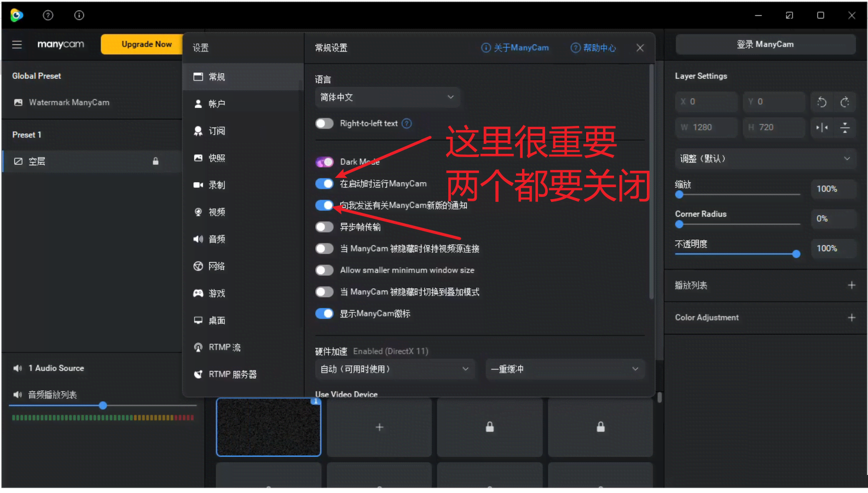Open the 网络 settings tab
868x493 pixels.
[243, 266]
